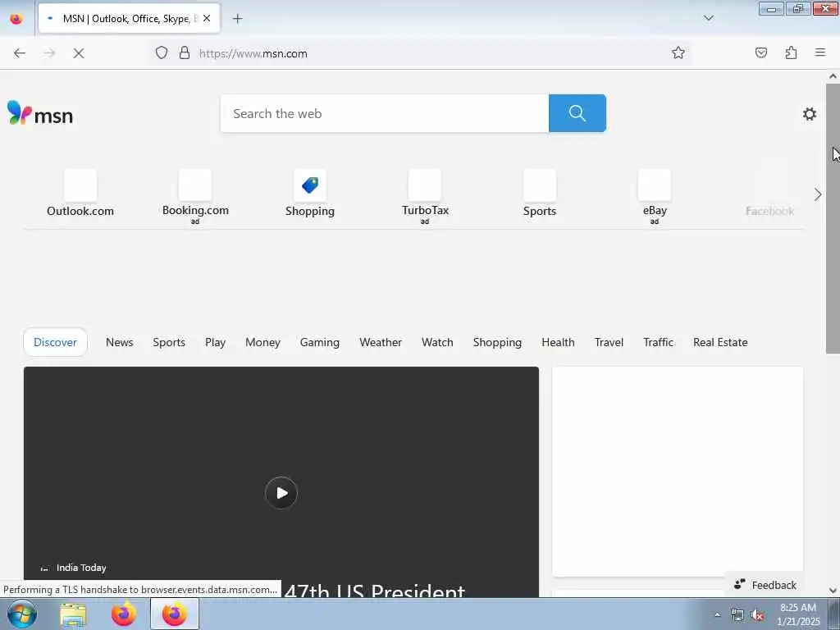Open the Windows Start button
840x630 pixels.
click(22, 614)
